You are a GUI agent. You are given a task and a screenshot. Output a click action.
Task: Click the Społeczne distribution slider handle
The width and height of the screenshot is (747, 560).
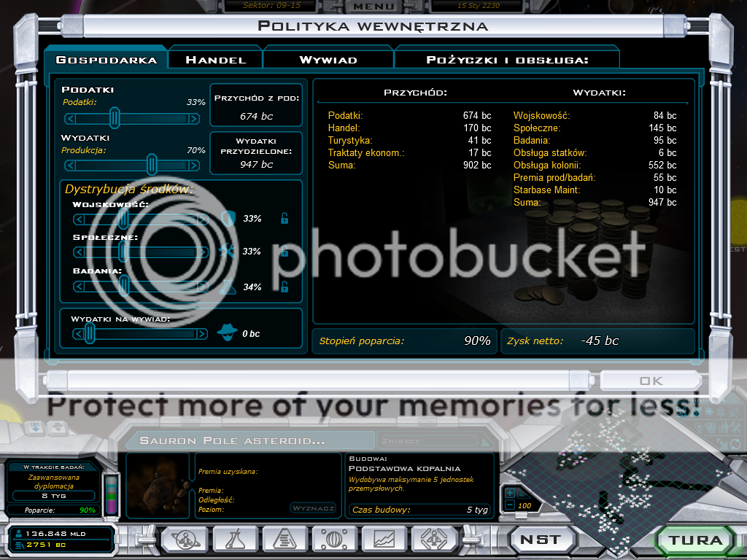pos(123,252)
